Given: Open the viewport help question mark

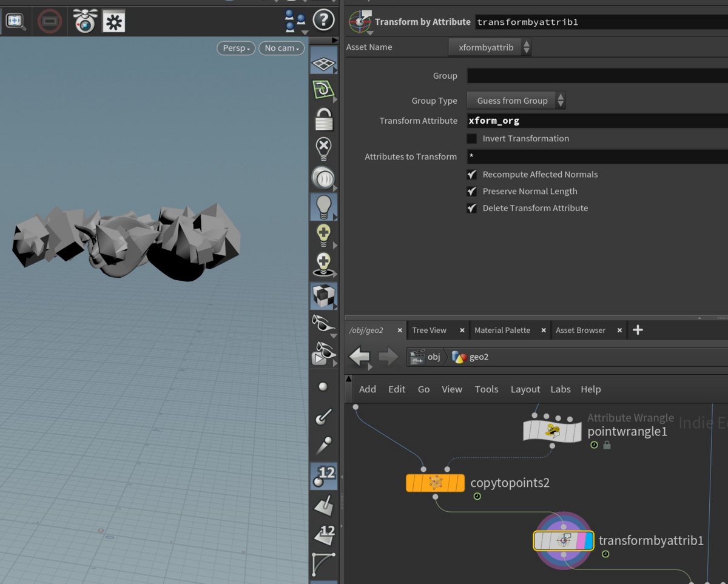Looking at the screenshot, I should click(x=323, y=20).
